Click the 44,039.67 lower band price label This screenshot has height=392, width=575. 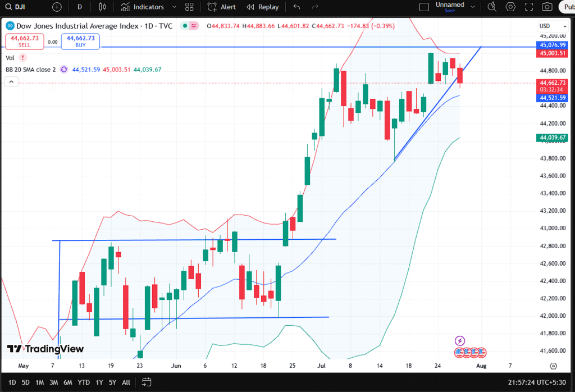[x=553, y=138]
